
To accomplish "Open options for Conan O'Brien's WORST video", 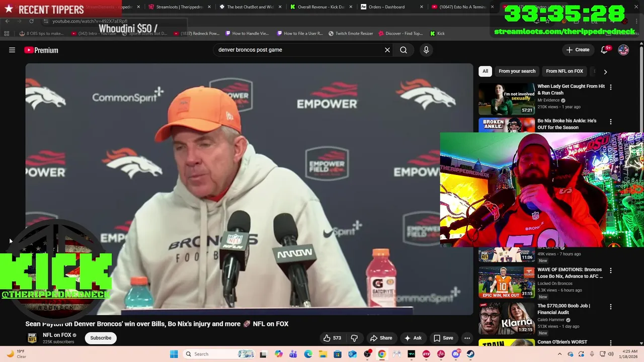I will 611,343.
